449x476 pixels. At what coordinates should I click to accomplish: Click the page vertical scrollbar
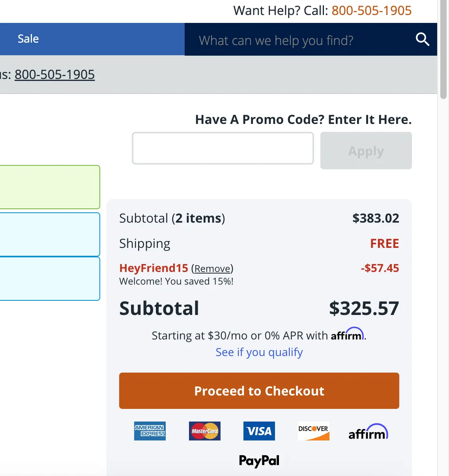[443, 237]
